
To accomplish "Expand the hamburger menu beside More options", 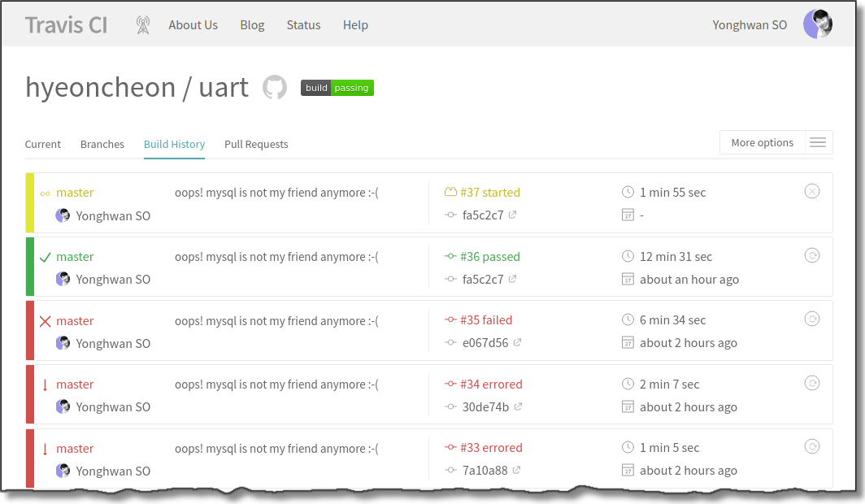I will pos(818,143).
